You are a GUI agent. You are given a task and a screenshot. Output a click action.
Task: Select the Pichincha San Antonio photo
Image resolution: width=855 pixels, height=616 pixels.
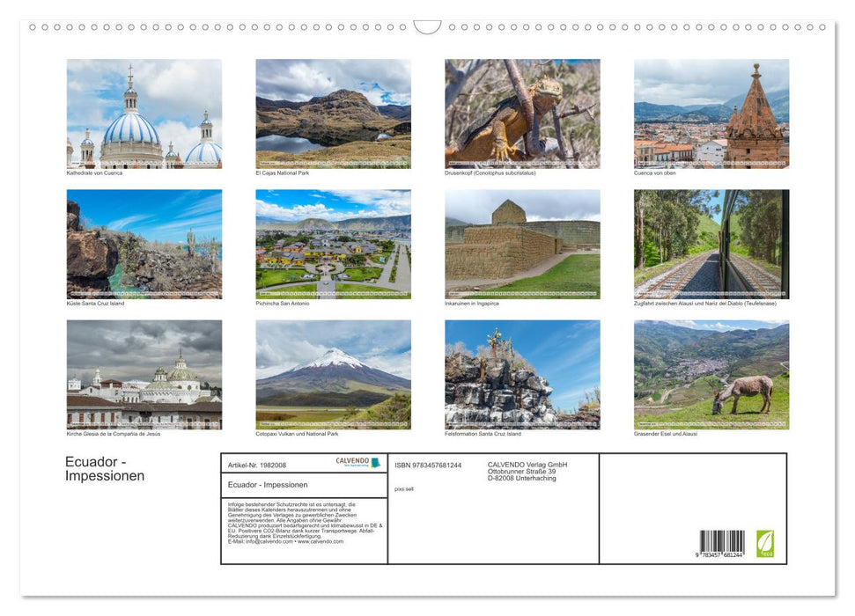pyautogui.click(x=333, y=243)
